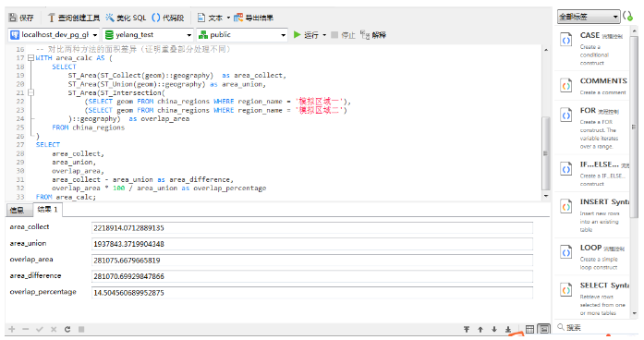Screen dimensions: 644x340
Task: Go to last record icon
Action: tap(508, 329)
